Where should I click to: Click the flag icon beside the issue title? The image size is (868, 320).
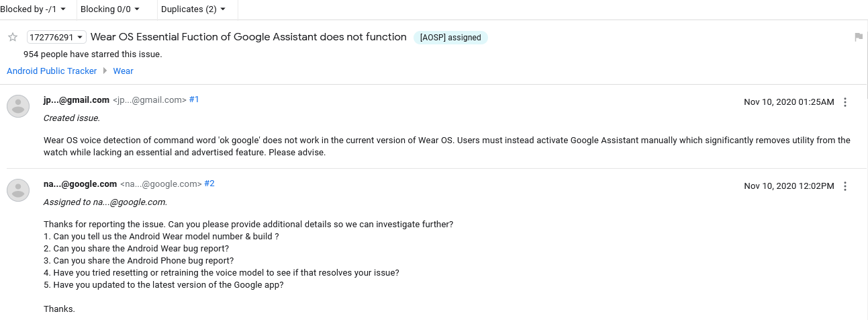859,37
